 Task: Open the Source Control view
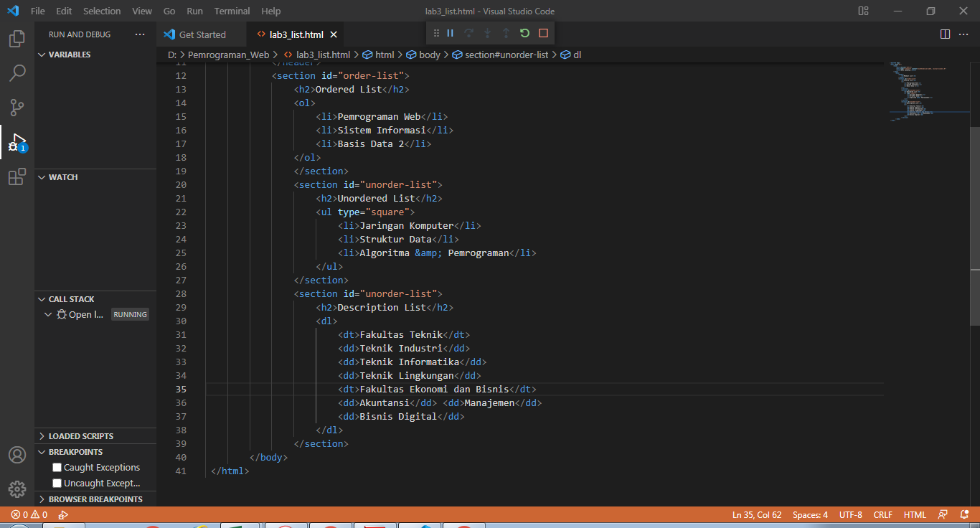[17, 107]
